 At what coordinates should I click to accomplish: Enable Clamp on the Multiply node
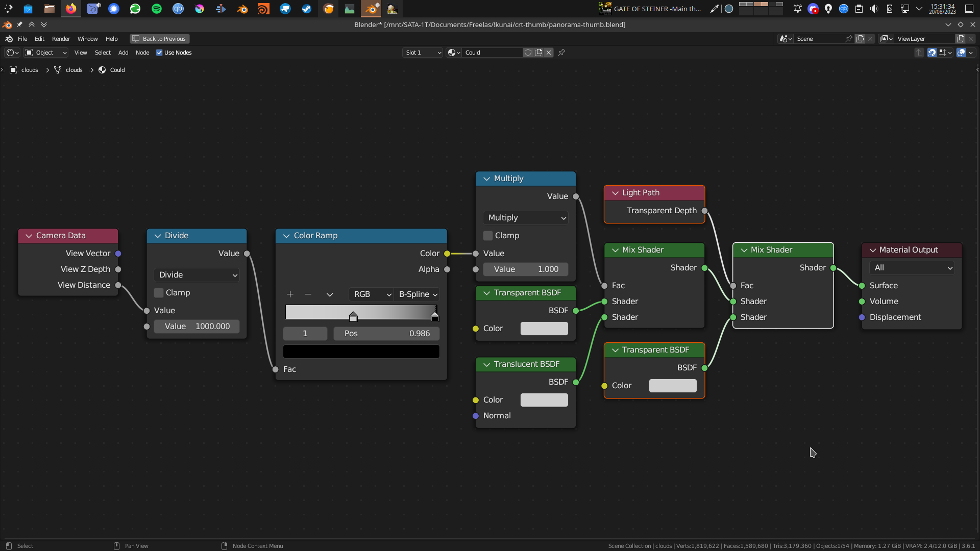coord(488,235)
